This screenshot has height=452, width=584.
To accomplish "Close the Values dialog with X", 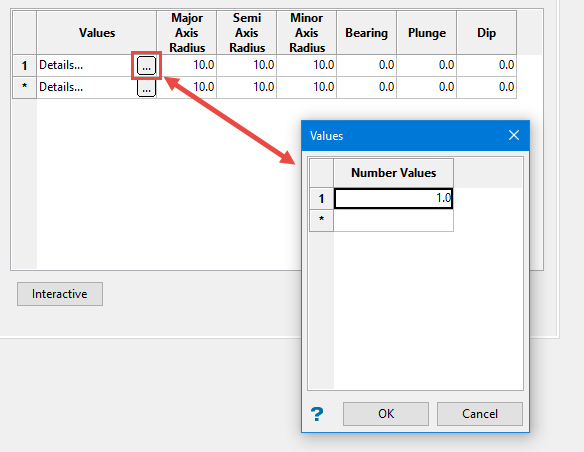I will (514, 135).
